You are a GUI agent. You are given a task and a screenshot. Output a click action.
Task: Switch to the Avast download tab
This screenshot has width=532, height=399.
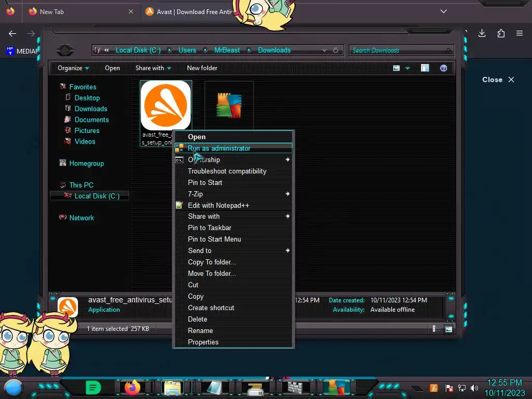pos(189,11)
